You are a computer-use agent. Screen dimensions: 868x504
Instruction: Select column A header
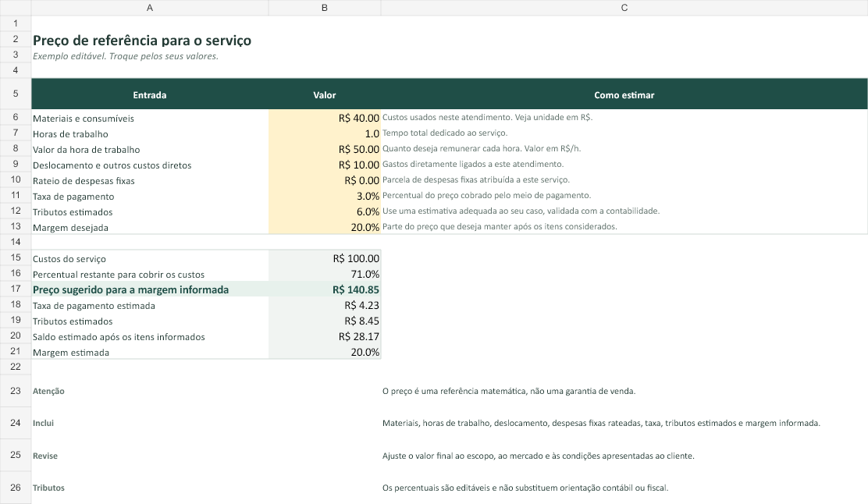point(150,8)
